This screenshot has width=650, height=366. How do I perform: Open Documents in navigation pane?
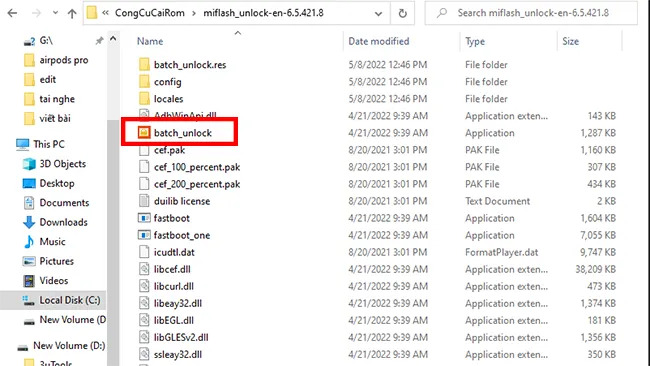pos(64,203)
